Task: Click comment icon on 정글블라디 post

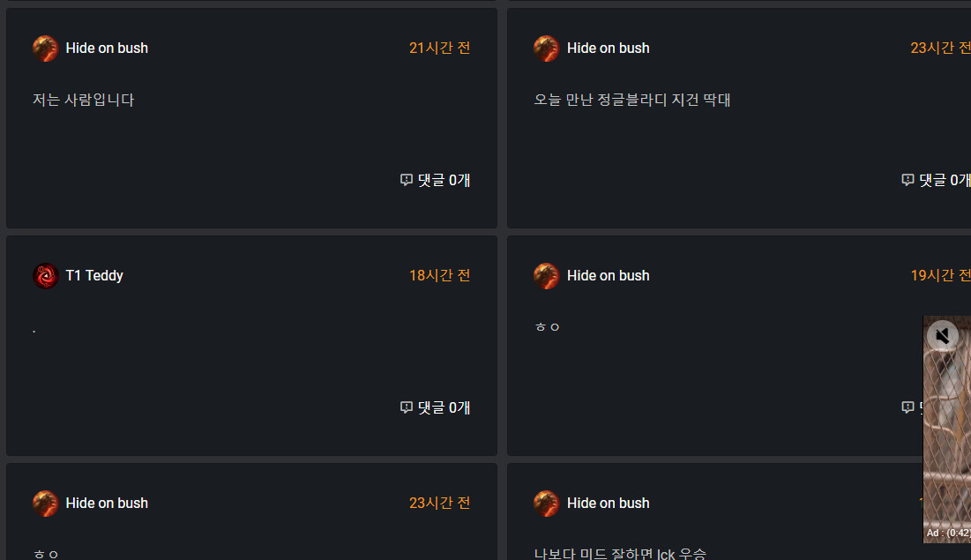Action: click(908, 180)
